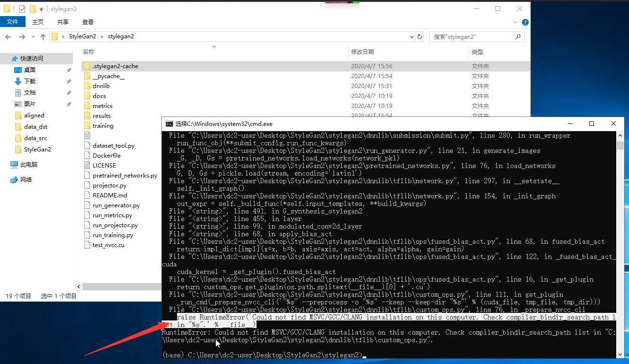Switch to the 主页 ribbon tab

pos(38,22)
